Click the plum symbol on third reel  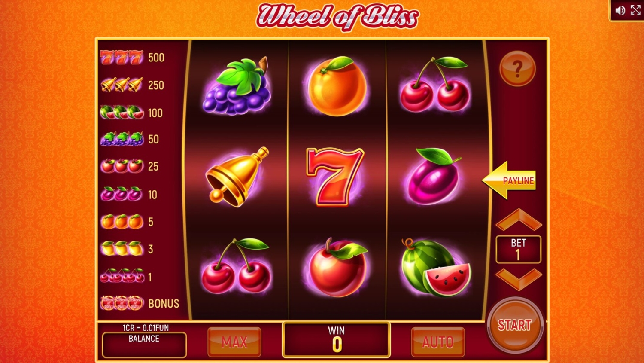(x=433, y=176)
